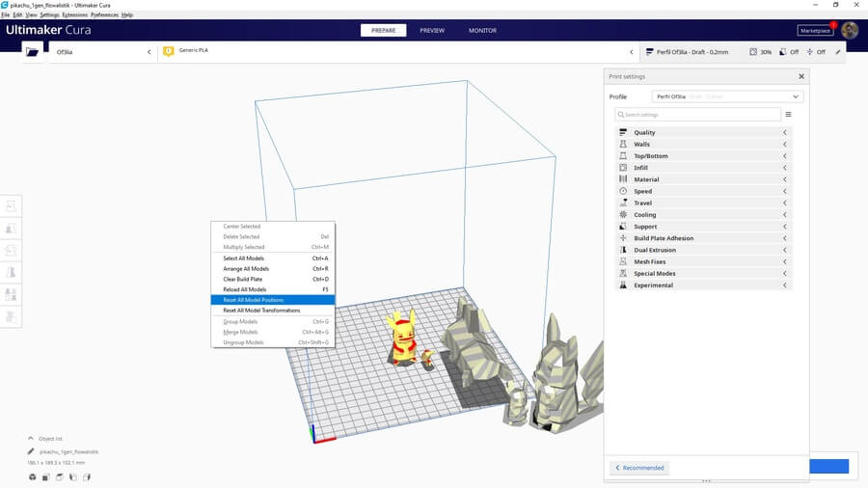The height and width of the screenshot is (488, 868).
Task: Switch to right side view icon
Action: tap(87, 477)
